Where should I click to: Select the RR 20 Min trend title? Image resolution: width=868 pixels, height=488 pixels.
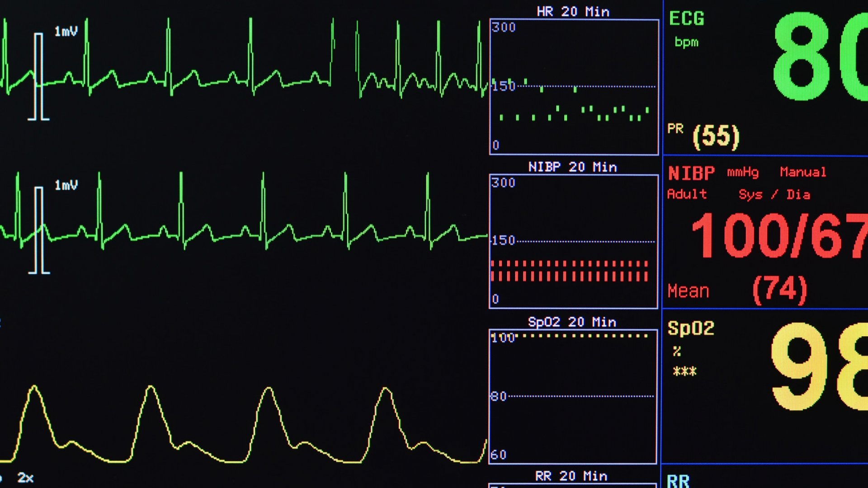(571, 476)
